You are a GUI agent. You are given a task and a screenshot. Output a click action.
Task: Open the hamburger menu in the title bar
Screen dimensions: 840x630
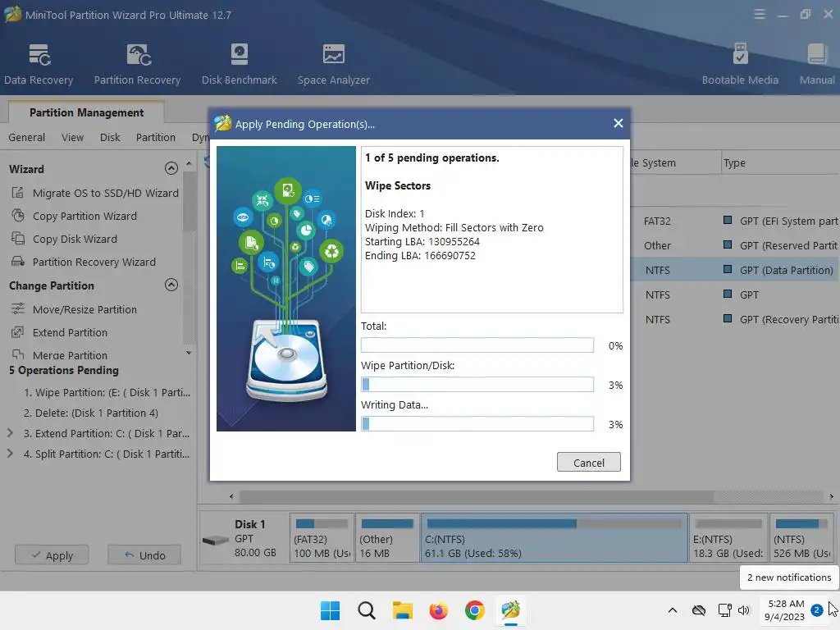coord(759,15)
